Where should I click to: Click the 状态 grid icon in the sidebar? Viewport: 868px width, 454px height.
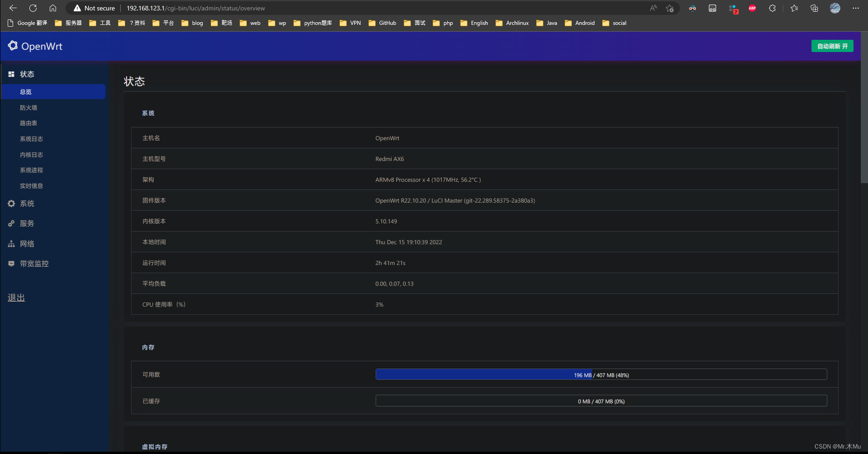pos(11,74)
